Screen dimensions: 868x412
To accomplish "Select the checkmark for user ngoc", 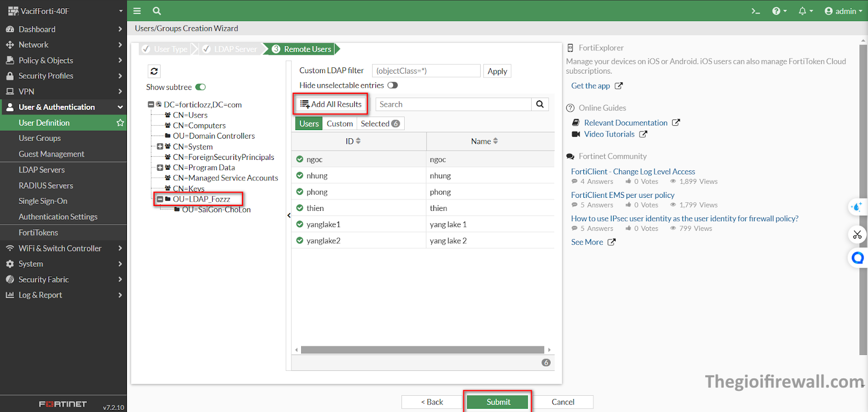I will 299,159.
